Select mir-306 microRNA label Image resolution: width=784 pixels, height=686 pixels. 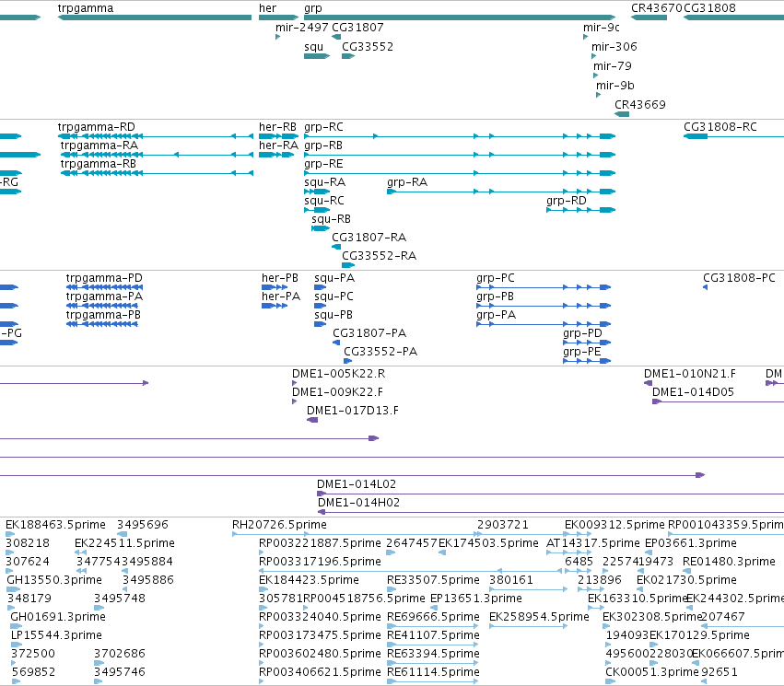[614, 47]
